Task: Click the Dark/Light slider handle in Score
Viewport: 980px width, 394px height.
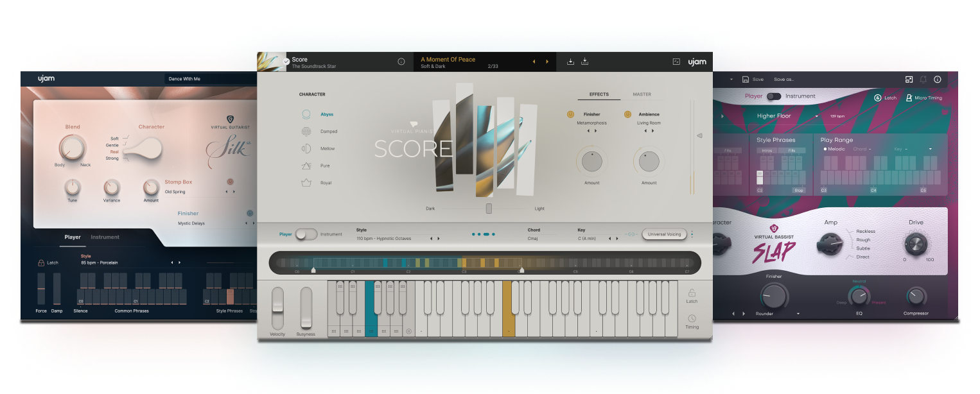Action: [489, 209]
